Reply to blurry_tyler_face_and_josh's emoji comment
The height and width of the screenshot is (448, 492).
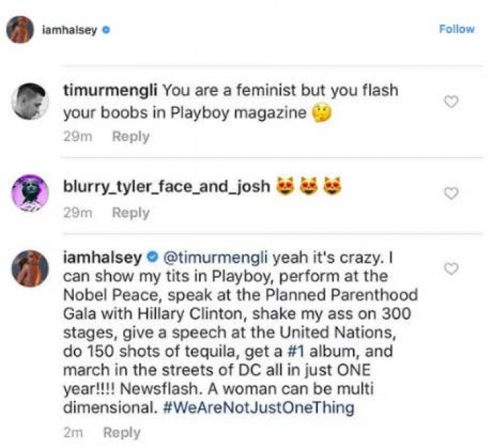130,213
